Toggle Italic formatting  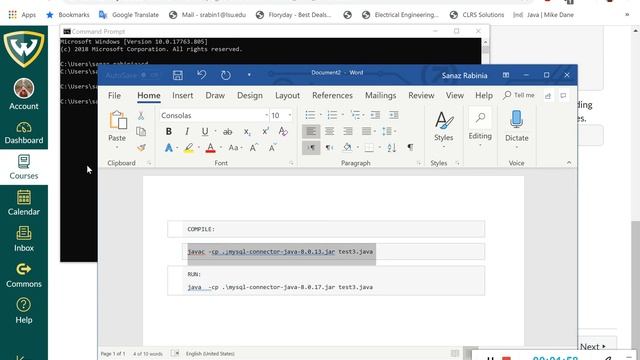[x=187, y=131]
